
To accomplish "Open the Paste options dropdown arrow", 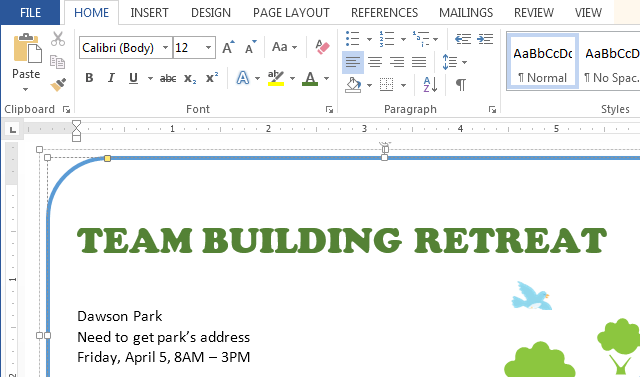I will (26, 89).
